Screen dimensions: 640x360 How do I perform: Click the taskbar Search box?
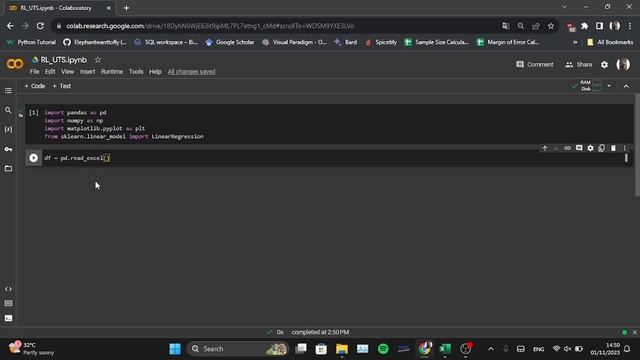click(x=238, y=349)
